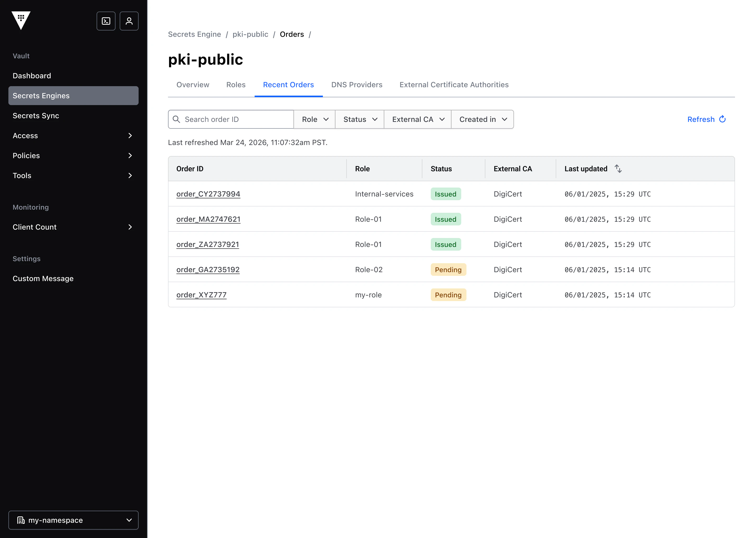The width and height of the screenshot is (756, 538).
Task: Expand the Tools menu chevron
Action: (x=130, y=175)
